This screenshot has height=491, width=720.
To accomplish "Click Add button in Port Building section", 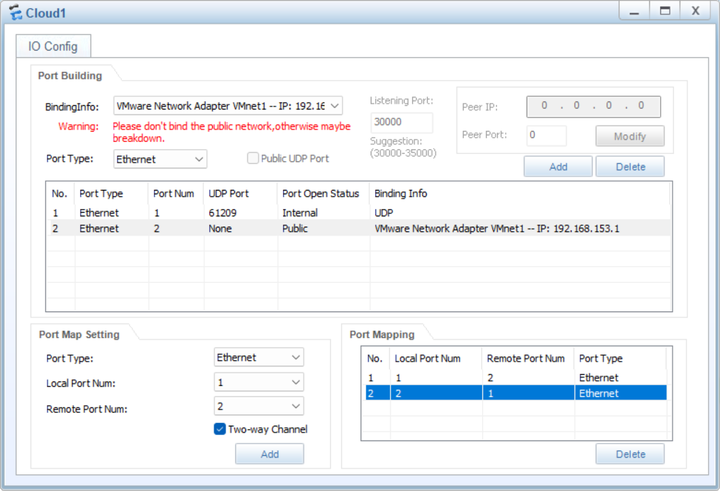I will (x=557, y=167).
